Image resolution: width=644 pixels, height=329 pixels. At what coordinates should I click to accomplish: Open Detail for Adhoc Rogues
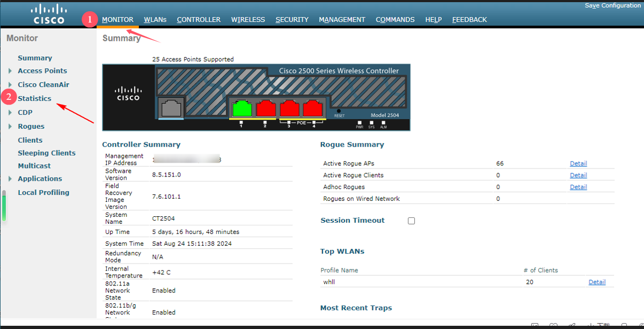pyautogui.click(x=578, y=187)
